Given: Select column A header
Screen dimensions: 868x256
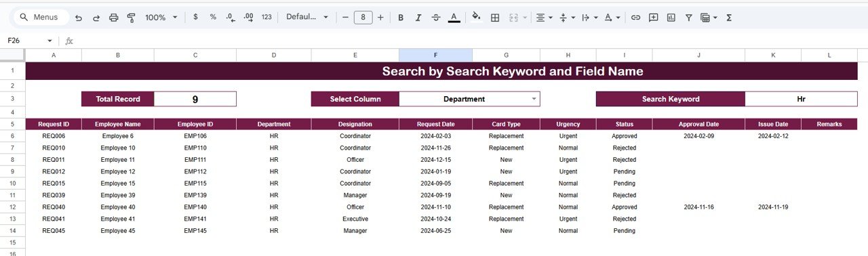Looking at the screenshot, I should pos(54,56).
